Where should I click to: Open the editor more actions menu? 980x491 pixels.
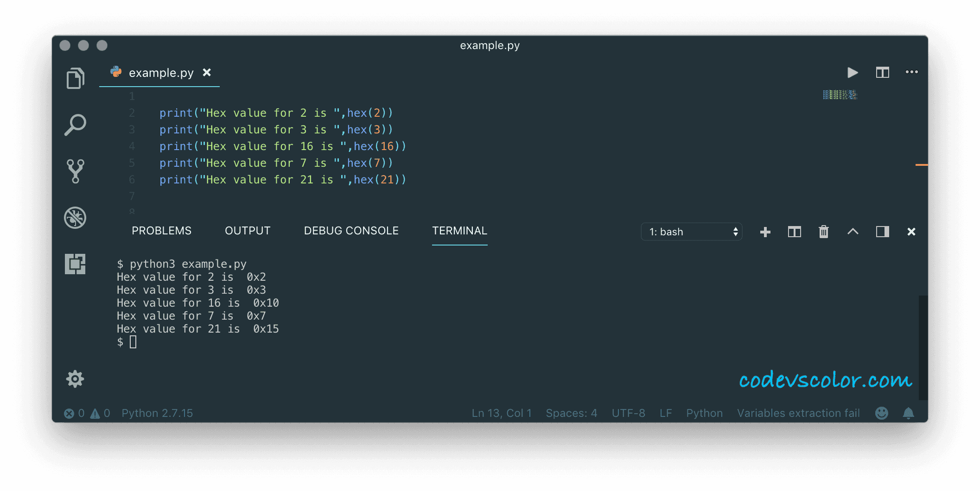tap(911, 72)
